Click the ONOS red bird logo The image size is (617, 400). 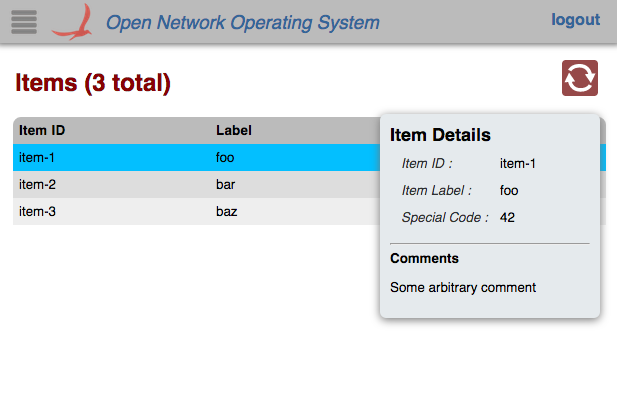(x=72, y=21)
